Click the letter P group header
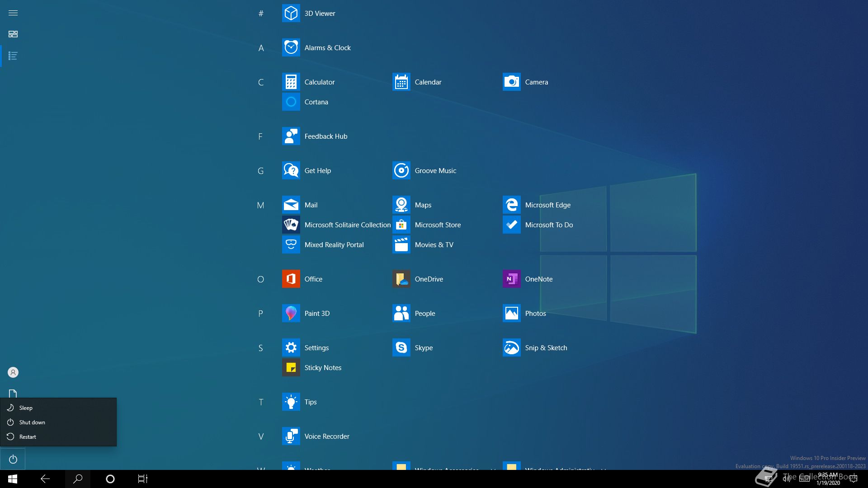The height and width of the screenshot is (488, 868). pyautogui.click(x=261, y=314)
